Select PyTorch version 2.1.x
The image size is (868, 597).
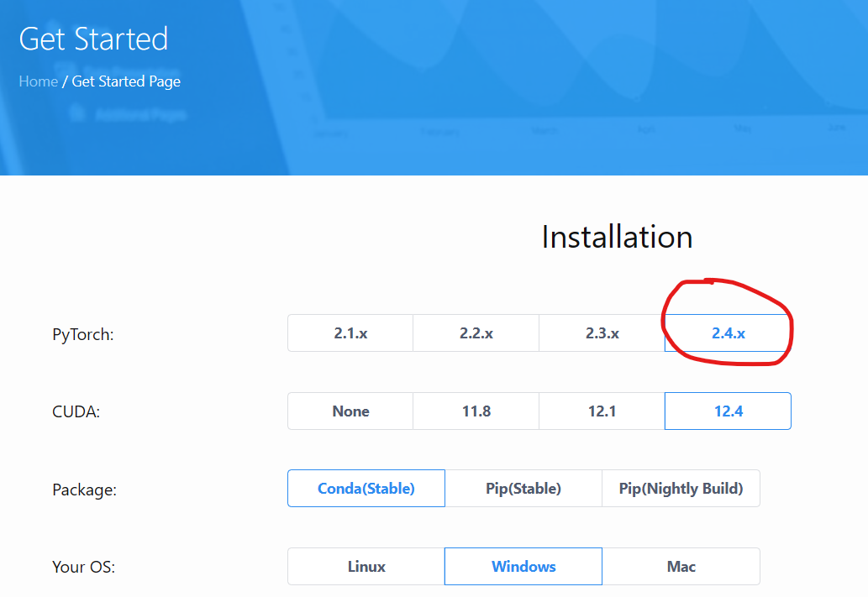pos(350,333)
